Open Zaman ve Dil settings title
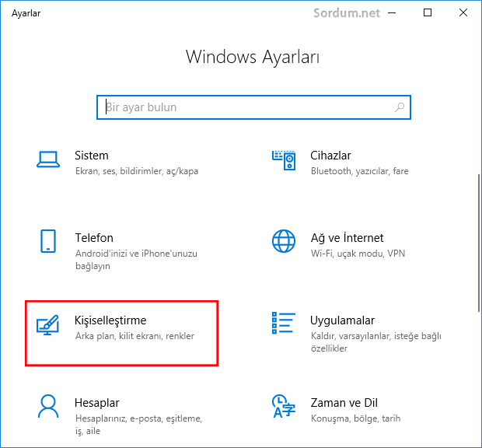 click(x=344, y=403)
